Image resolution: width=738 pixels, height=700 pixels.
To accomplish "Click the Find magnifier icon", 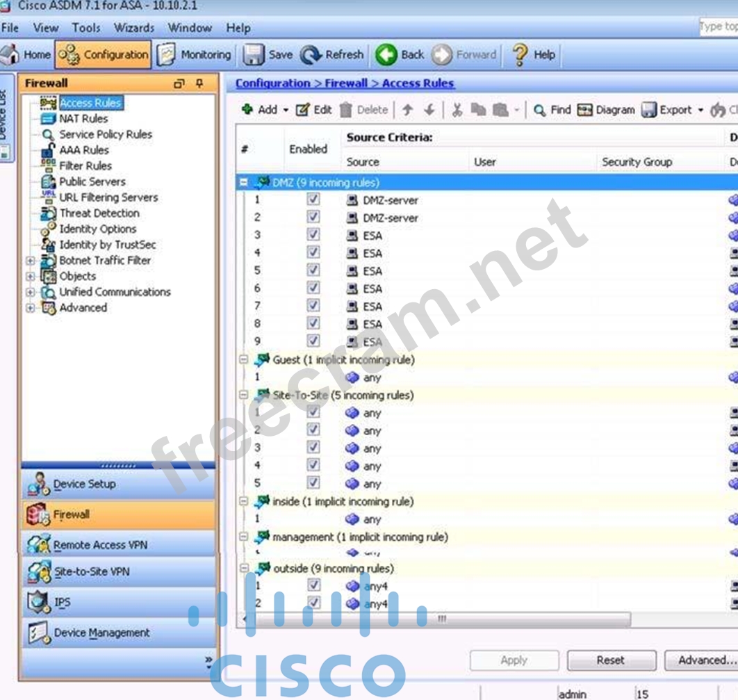I will [539, 110].
